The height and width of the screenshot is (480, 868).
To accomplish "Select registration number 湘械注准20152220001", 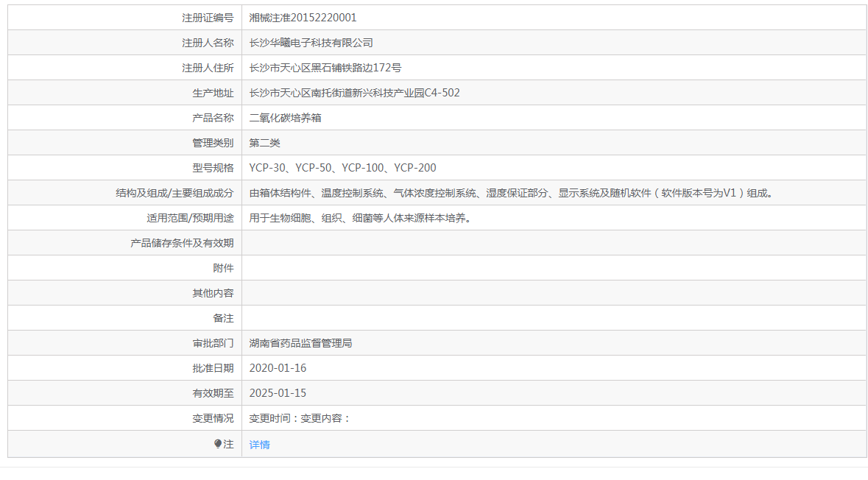I will click(x=303, y=18).
